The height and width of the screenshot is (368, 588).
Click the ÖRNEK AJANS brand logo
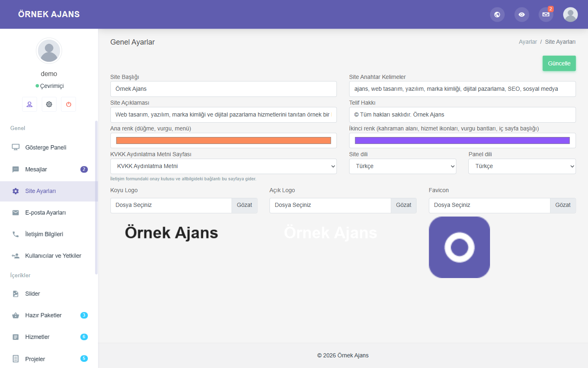(49, 14)
